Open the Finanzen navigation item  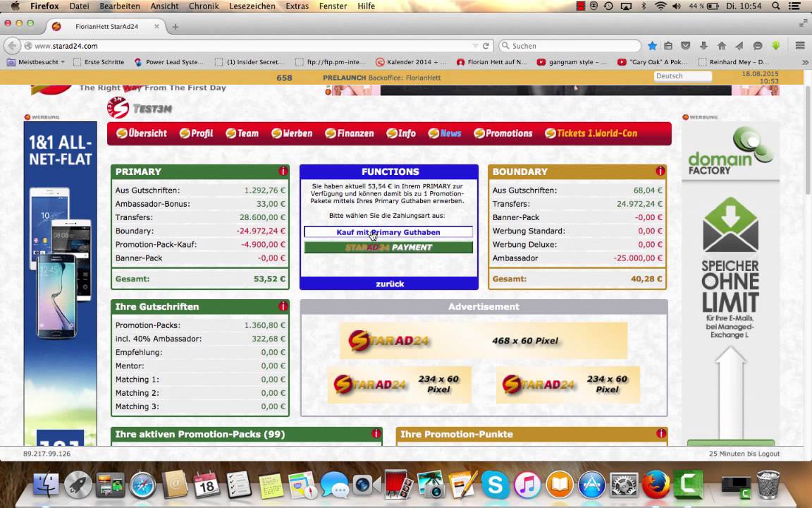point(350,133)
